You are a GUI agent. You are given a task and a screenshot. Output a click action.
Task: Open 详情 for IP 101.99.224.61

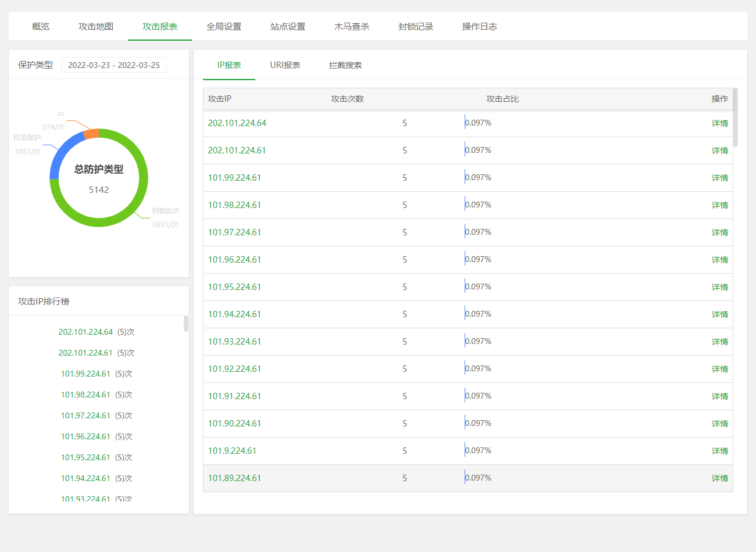(x=719, y=178)
